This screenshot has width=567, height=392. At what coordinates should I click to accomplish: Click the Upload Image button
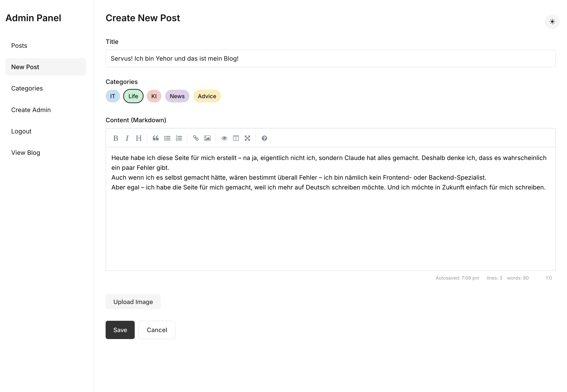coord(133,302)
